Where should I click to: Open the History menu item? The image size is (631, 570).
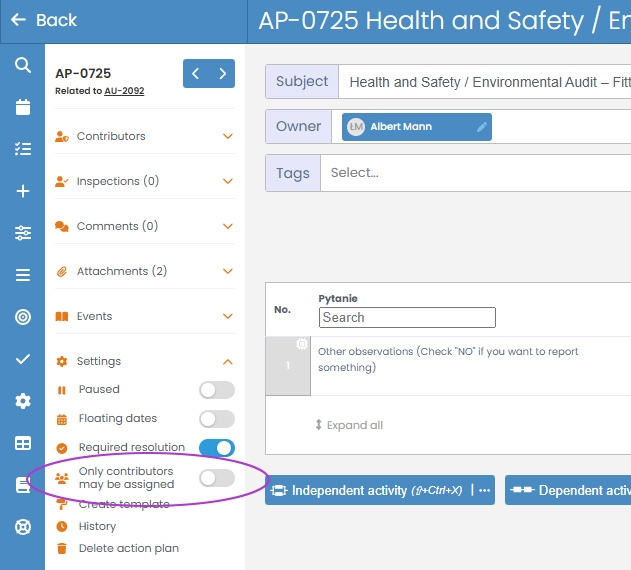click(x=97, y=526)
